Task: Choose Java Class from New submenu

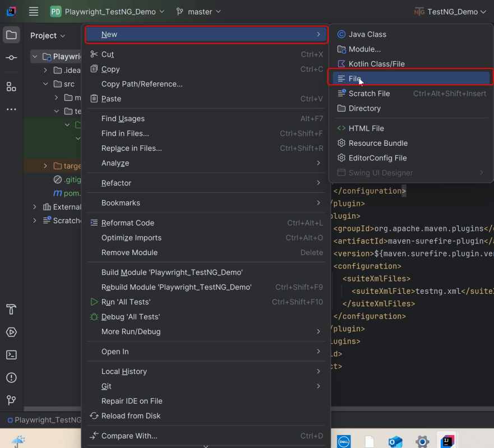Action: (367, 34)
